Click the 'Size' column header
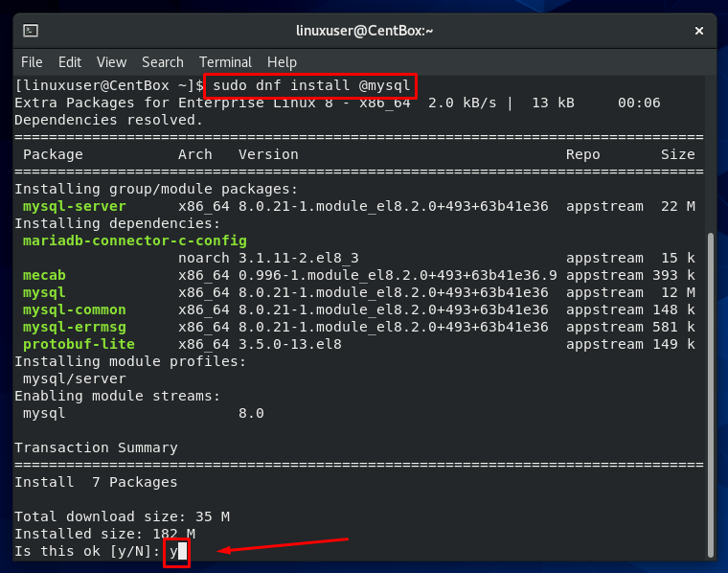Viewport: 728px width, 573px height. click(x=678, y=154)
